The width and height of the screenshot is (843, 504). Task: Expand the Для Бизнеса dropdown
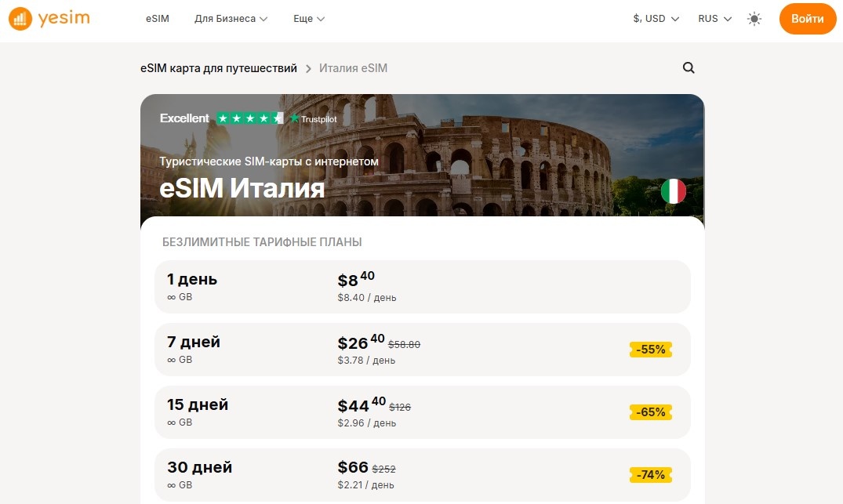pyautogui.click(x=231, y=19)
